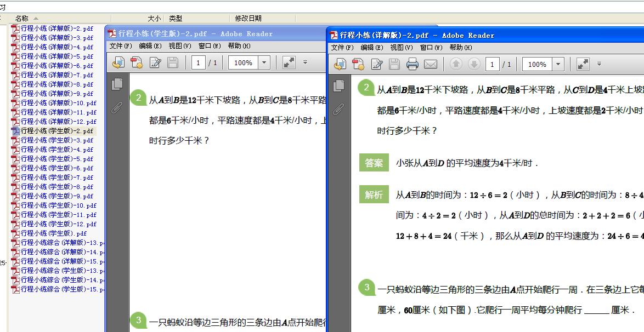Open the page thumbnails panel in the 详解版 window
The image size is (644, 332).
pos(339,85)
